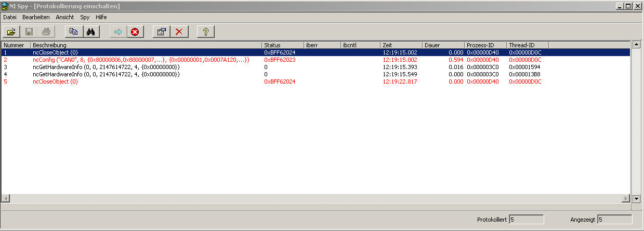
Task: Select row 3 ncGetHardwareInfo entry
Action: (x=316, y=67)
